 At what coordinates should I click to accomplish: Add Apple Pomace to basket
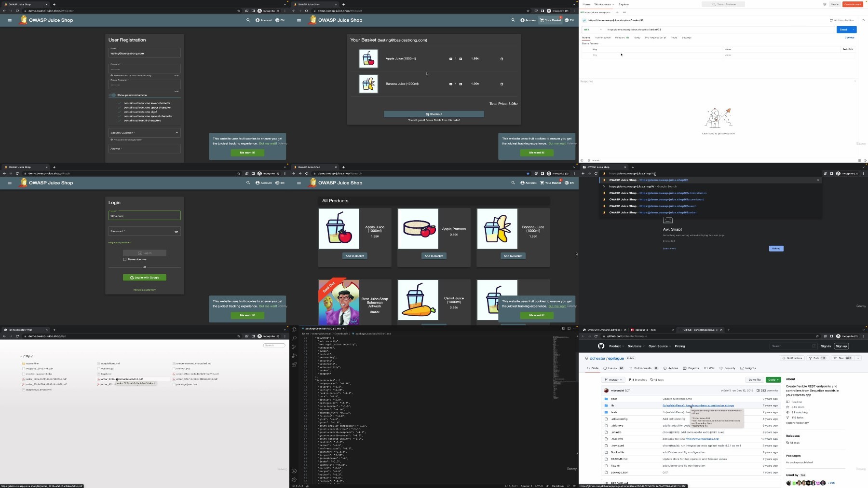[434, 256]
